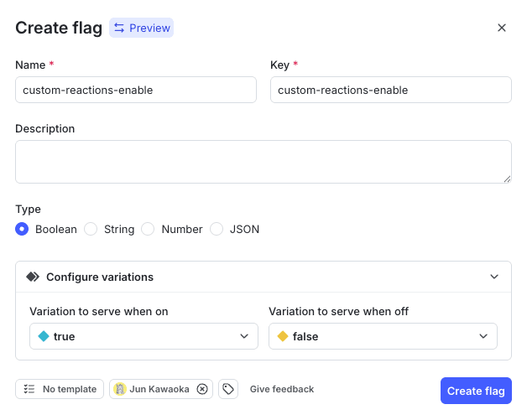Click Jun Kawaoka's avatar icon
Screen dimensions: 527x420
(120, 389)
